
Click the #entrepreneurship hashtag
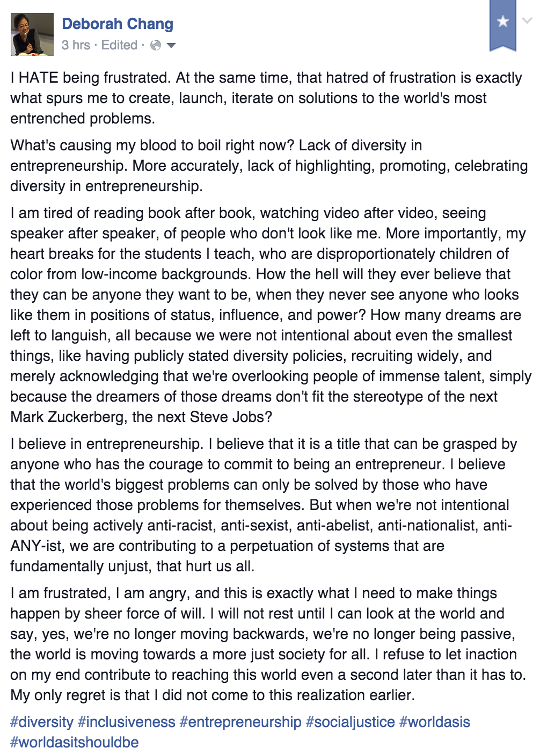[x=240, y=722]
